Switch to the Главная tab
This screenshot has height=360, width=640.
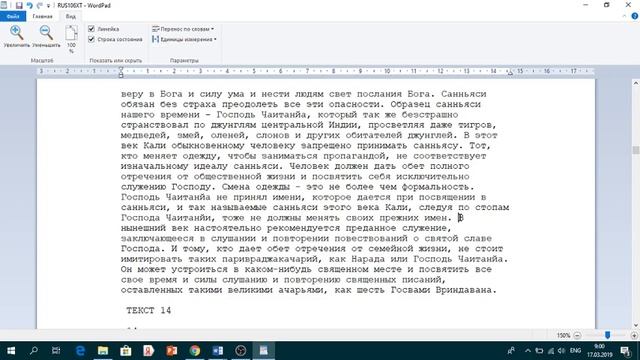[42, 16]
